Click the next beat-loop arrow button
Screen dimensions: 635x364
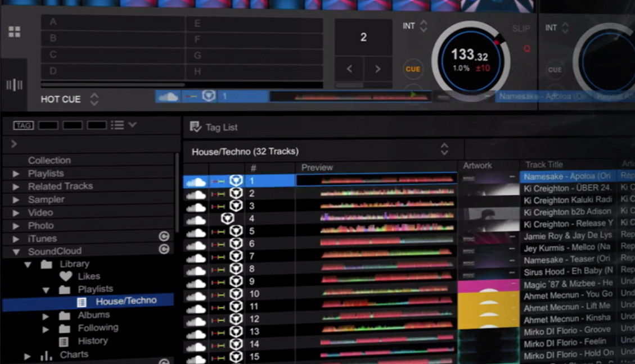click(377, 69)
